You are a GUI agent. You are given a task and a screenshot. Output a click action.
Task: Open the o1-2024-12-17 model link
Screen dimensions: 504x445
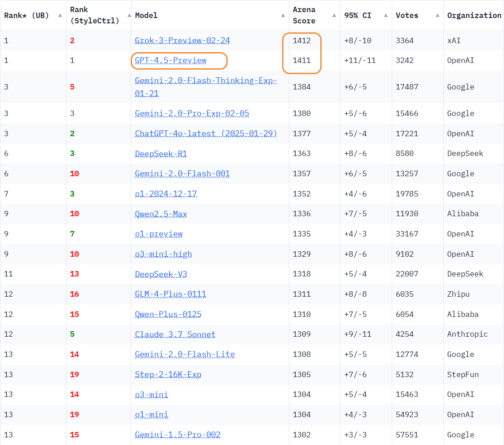point(166,194)
